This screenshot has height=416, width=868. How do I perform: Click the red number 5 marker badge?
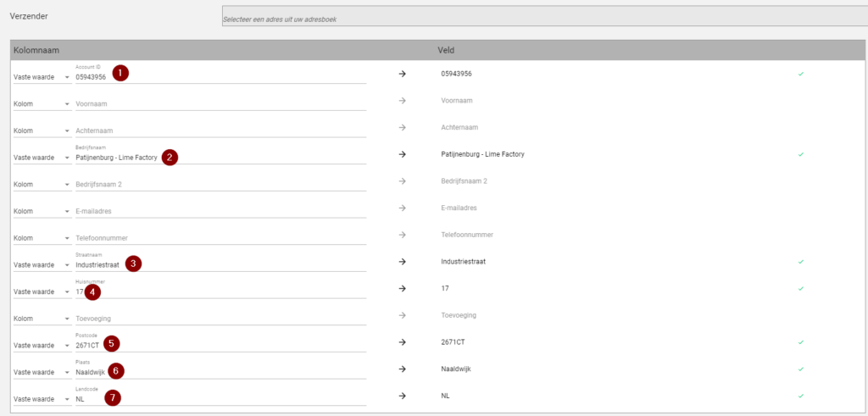tap(112, 343)
